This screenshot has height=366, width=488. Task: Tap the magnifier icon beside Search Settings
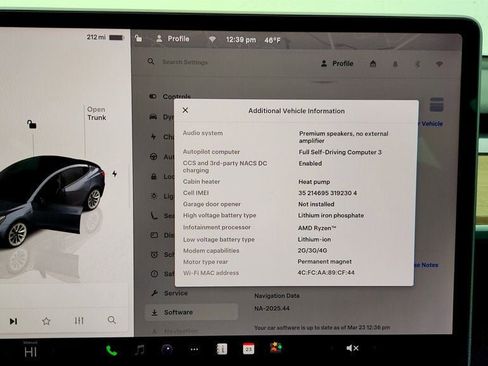pyautogui.click(x=151, y=61)
